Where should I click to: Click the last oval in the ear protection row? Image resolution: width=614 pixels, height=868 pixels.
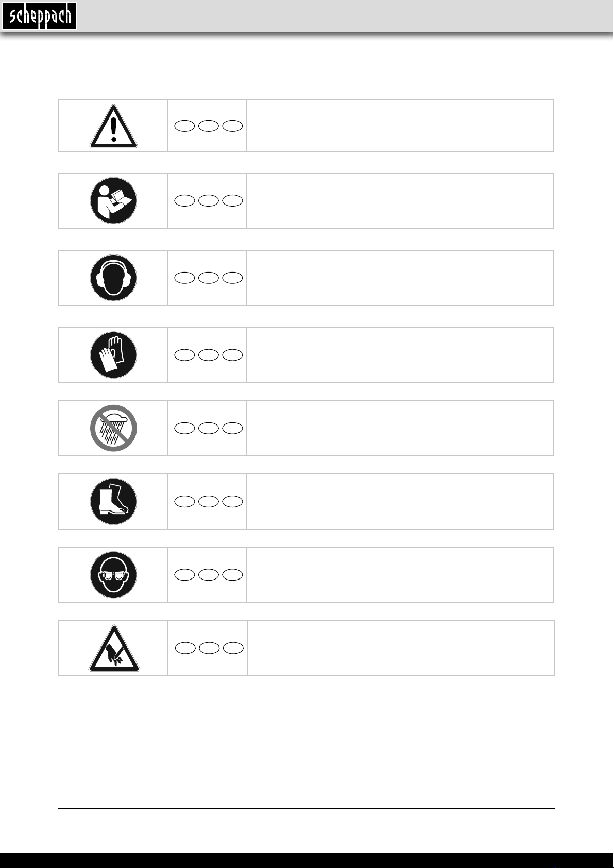click(233, 278)
